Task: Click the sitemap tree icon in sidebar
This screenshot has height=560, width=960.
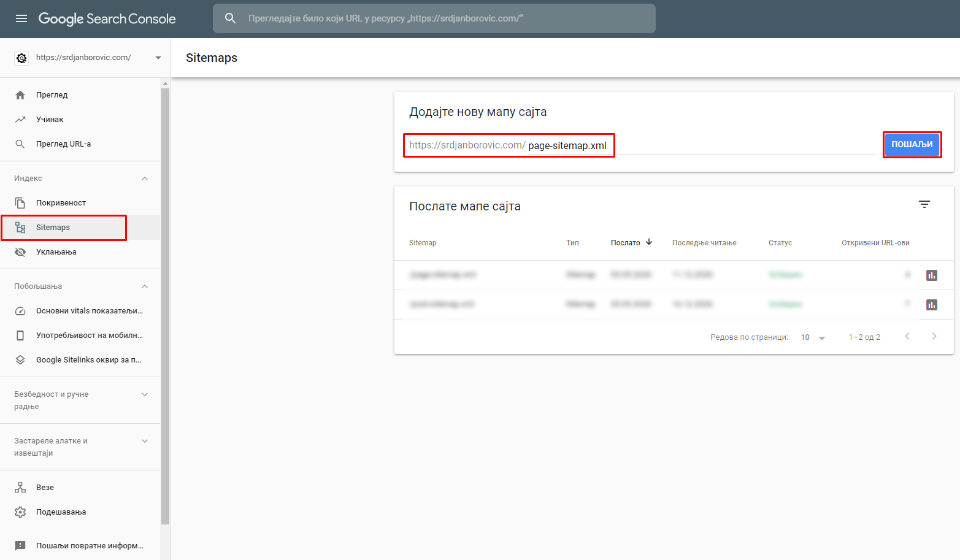Action: [20, 228]
